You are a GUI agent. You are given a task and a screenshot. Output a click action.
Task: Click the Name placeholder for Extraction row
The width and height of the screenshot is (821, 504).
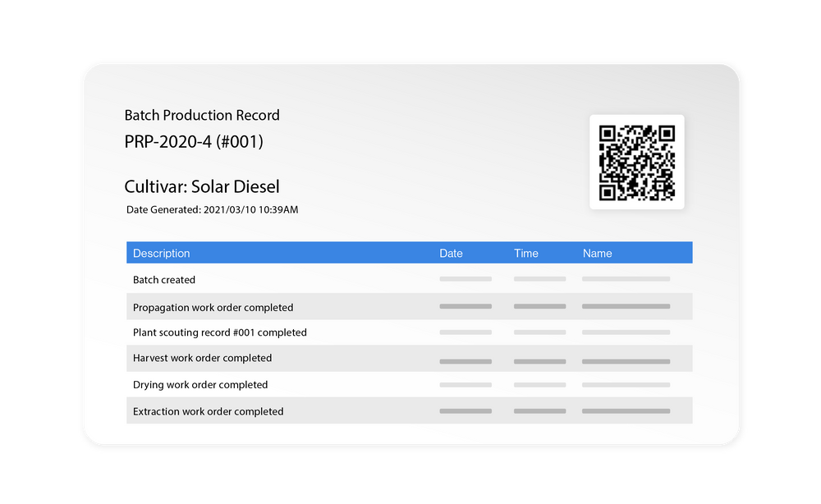coord(626,410)
